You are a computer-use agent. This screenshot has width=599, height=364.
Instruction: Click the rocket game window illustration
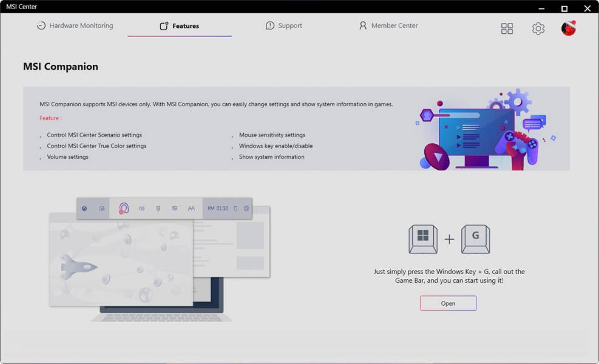coord(121,264)
